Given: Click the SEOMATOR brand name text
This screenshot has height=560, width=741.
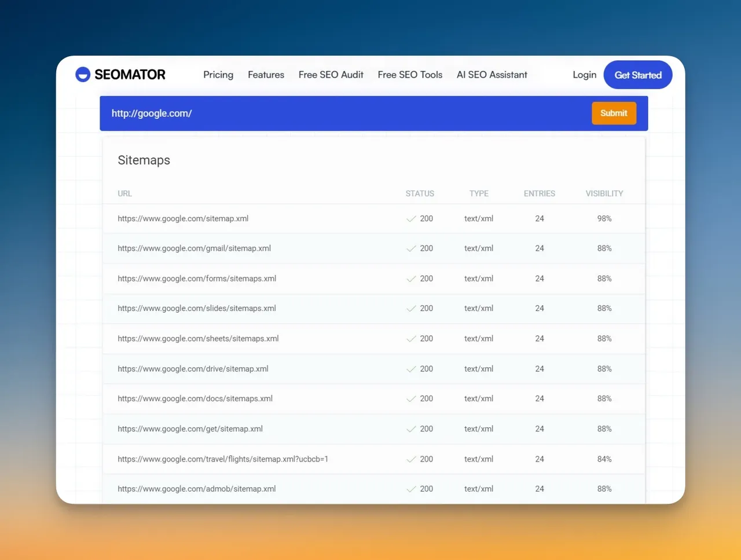Looking at the screenshot, I should (130, 75).
